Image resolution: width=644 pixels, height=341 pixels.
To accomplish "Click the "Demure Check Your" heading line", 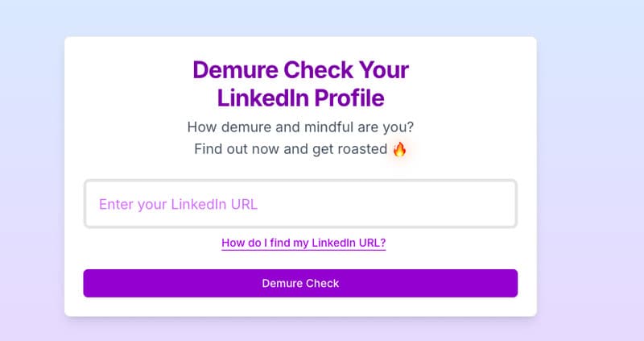I will tap(300, 69).
